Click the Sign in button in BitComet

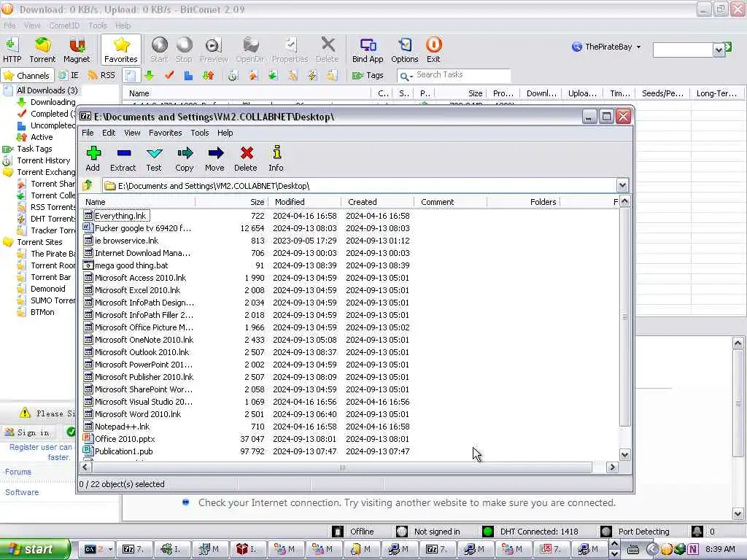[28, 432]
